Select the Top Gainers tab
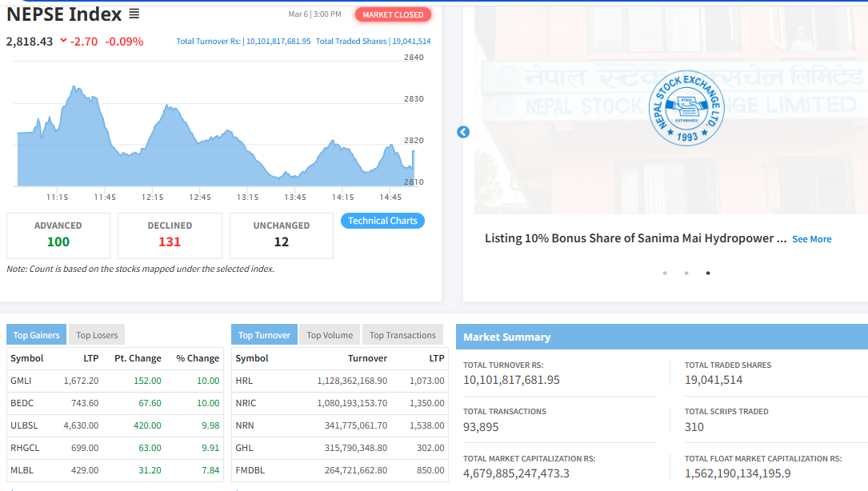Viewport: 868px width, 491px height. pos(36,335)
